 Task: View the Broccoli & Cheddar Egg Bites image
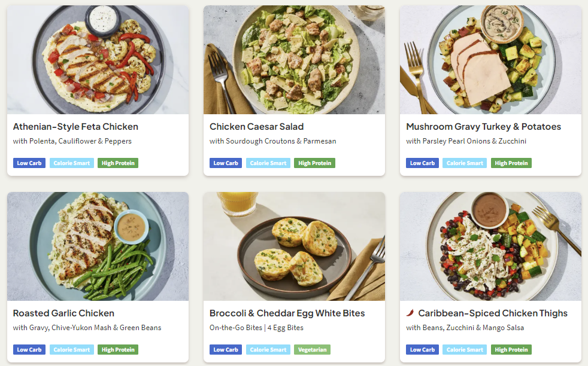pyautogui.click(x=294, y=246)
